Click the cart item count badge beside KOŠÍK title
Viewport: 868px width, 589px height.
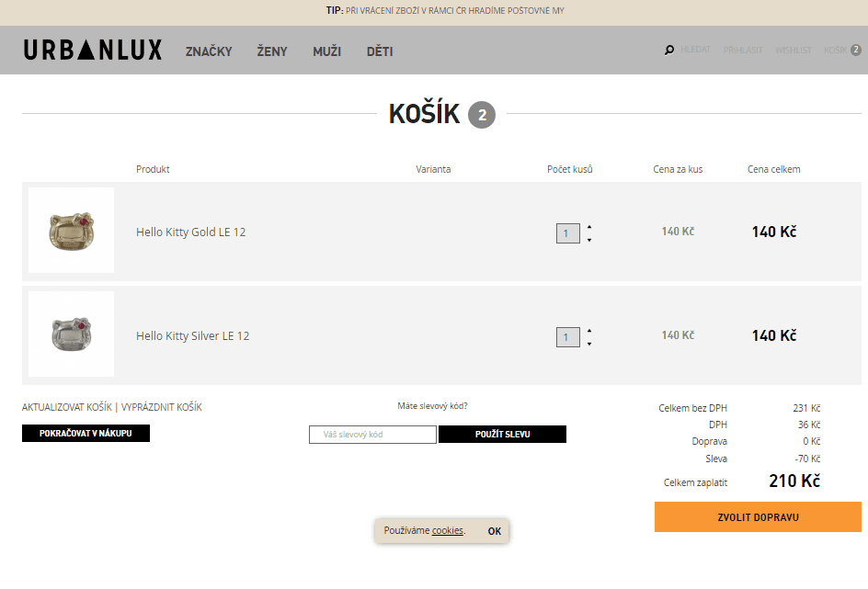pyautogui.click(x=482, y=115)
